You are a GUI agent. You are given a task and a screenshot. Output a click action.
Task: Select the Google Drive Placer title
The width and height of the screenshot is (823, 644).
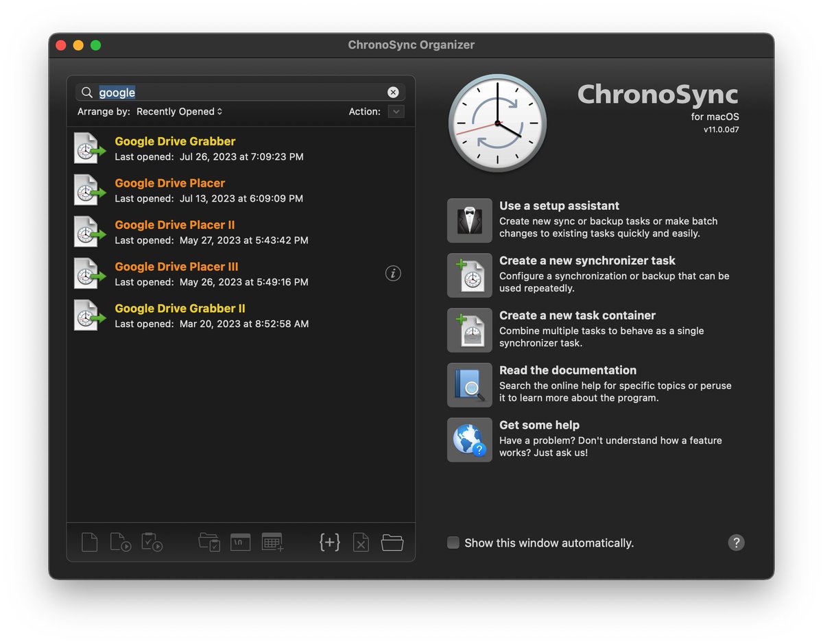pyautogui.click(x=169, y=183)
